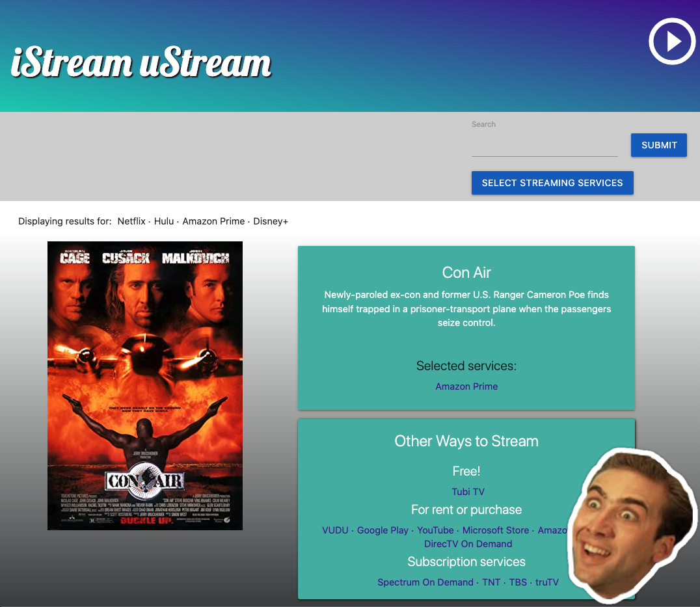This screenshot has height=607, width=700.
Task: Click the Netflix filter in results bar
Action: click(x=131, y=221)
